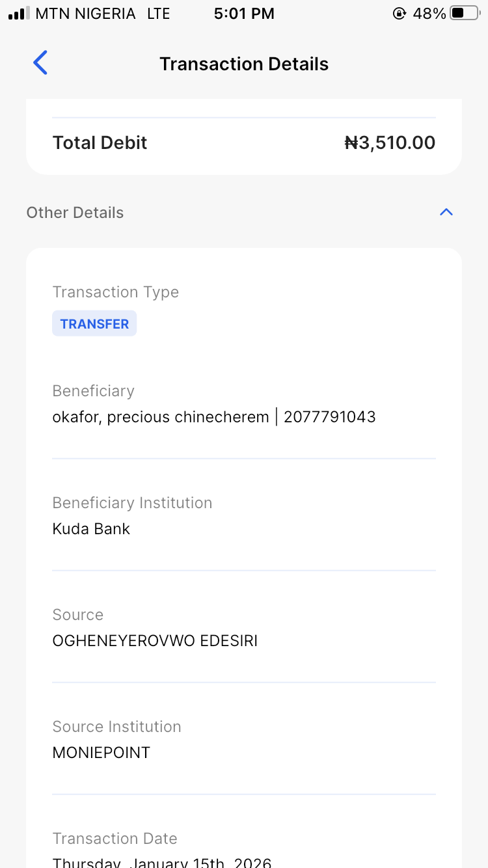The height and width of the screenshot is (868, 488).
Task: Collapse the Other Details section chevron
Action: (x=446, y=212)
